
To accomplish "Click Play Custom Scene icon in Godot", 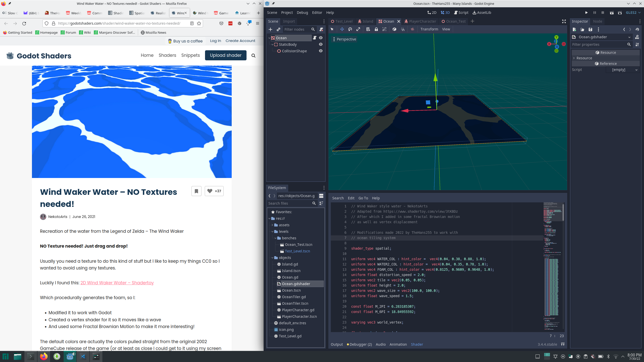I will coord(620,13).
